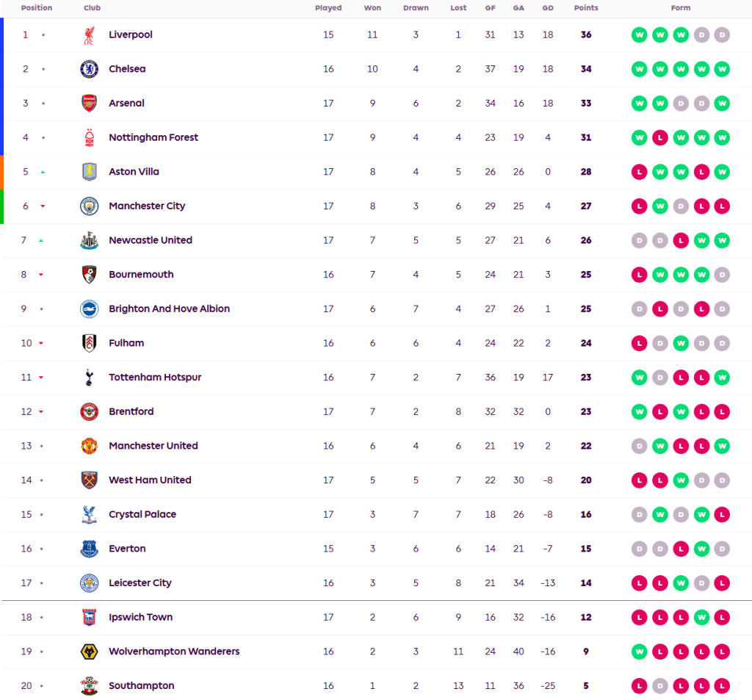Click the Won column header
This screenshot has width=752, height=700.
click(372, 8)
